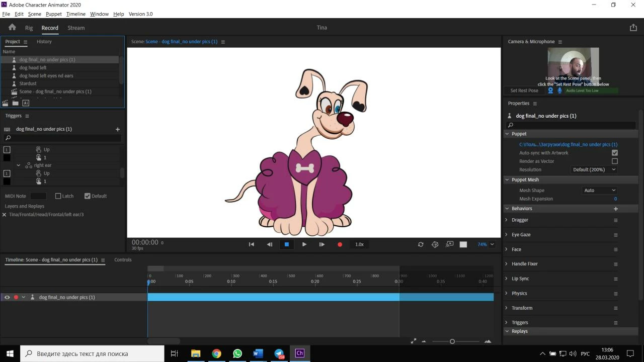The width and height of the screenshot is (644, 362).
Task: Click the puppet source file path link
Action: [569, 145]
